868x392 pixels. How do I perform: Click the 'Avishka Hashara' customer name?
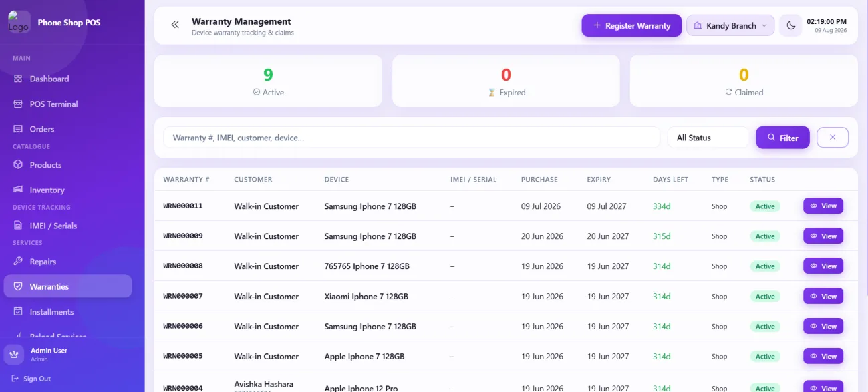[263, 384]
